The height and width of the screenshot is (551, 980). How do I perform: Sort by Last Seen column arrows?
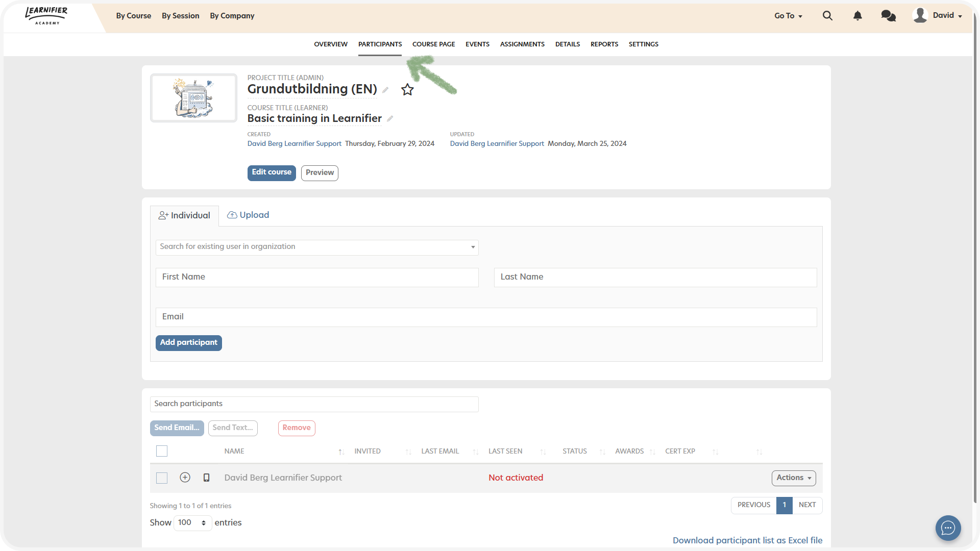543,452
